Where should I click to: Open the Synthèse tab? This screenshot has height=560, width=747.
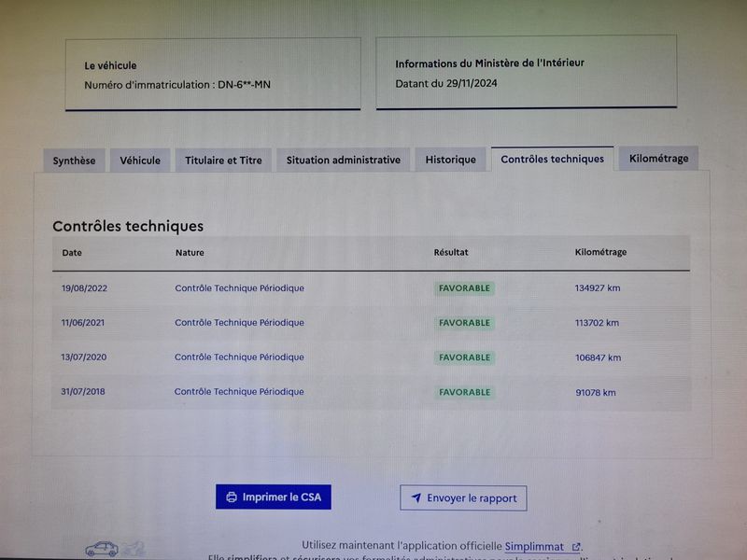[x=75, y=161]
